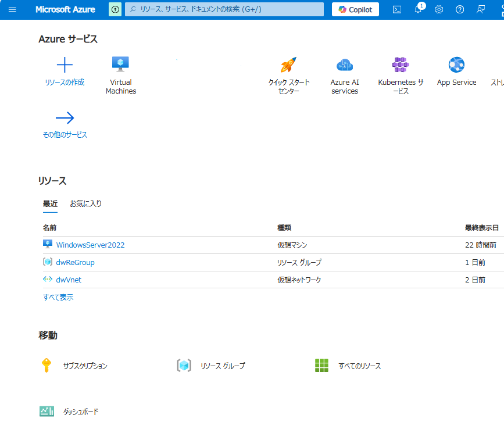Viewport: 504px width, 440px height.
Task: Click the 仮想マシン type cell
Action: coord(292,245)
